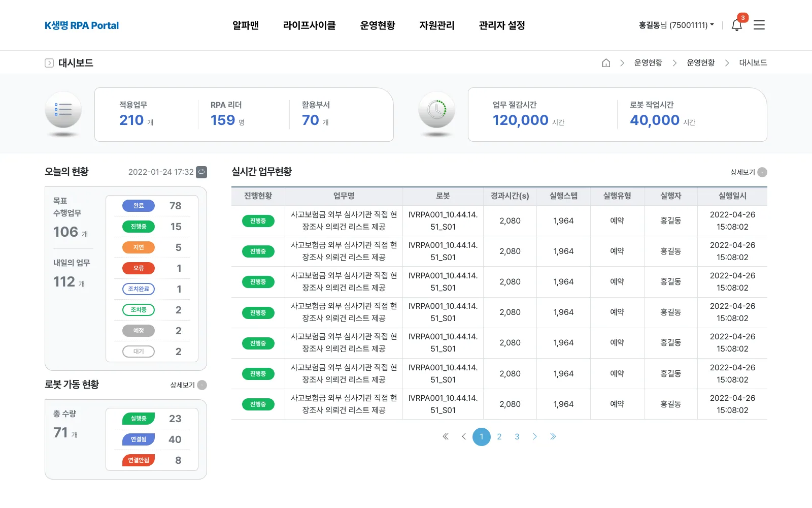Click 상세보기 link for 로봇 가동 현황

[x=182, y=385]
